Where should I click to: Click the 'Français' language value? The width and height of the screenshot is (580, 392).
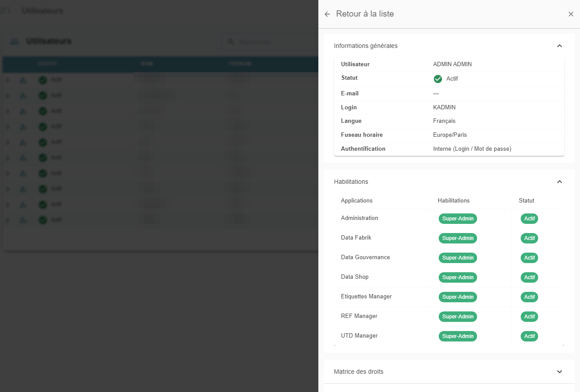click(444, 121)
